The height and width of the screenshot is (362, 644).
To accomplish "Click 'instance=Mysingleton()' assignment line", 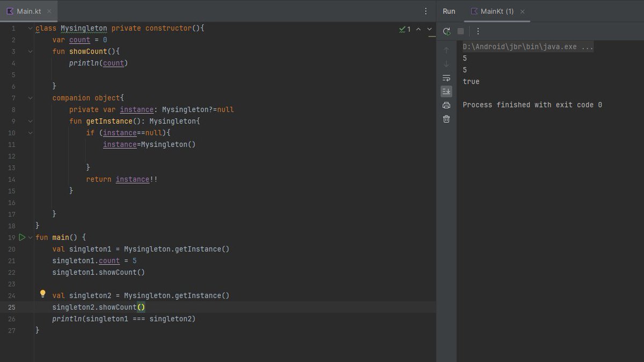I will [150, 144].
